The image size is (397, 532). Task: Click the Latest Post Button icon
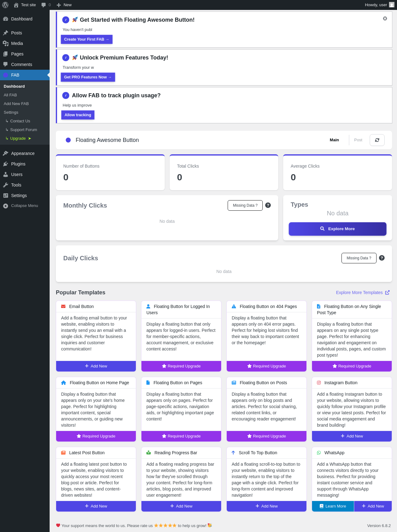click(63, 453)
